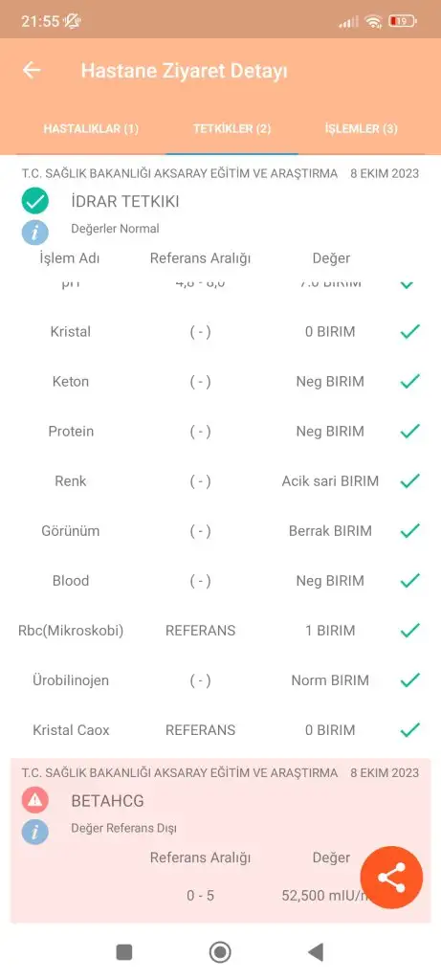
Task: Switch to HASTALIKLAR (1) tab
Action: tap(91, 129)
